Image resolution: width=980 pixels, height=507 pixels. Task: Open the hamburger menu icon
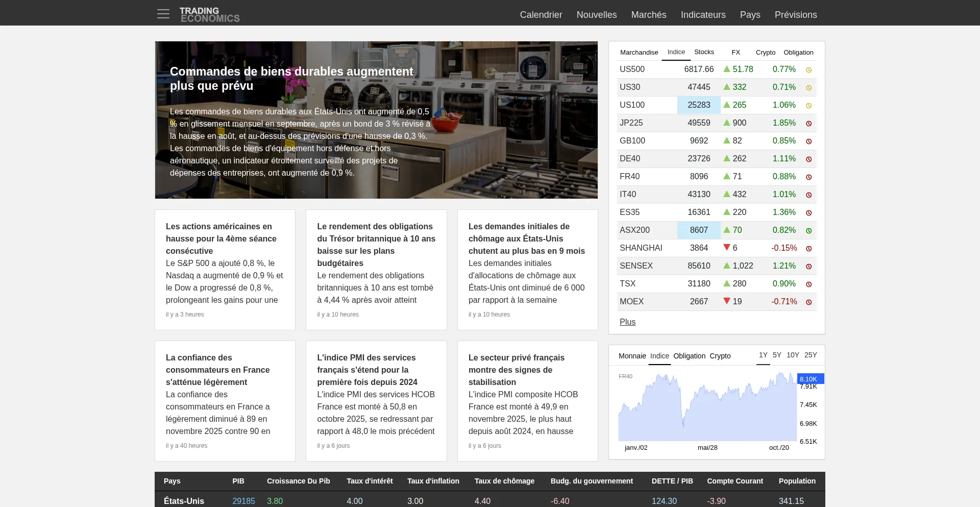[163, 14]
